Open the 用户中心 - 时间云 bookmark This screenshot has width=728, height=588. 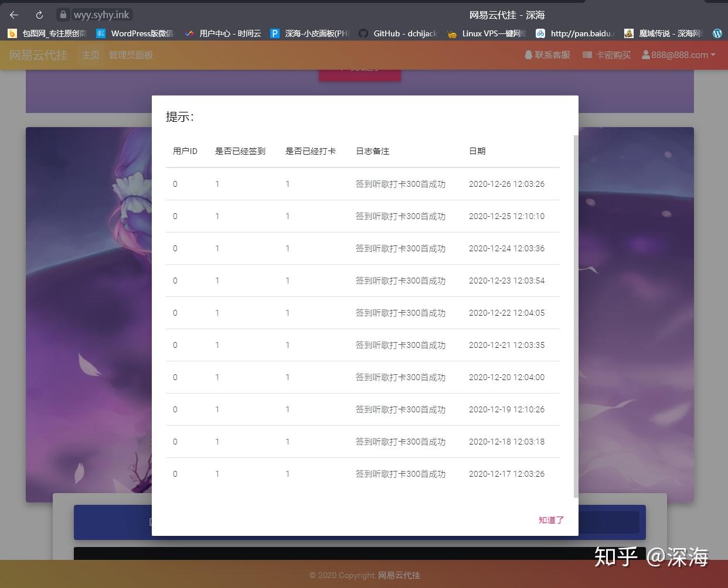223,33
